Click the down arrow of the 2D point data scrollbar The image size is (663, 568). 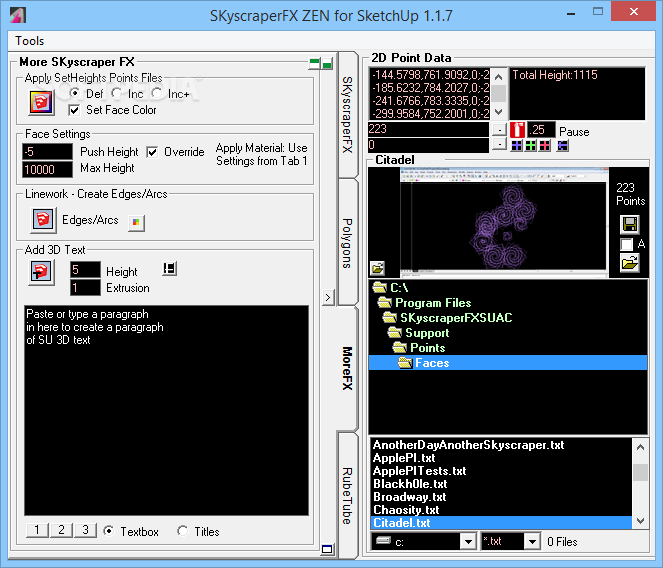(x=499, y=112)
